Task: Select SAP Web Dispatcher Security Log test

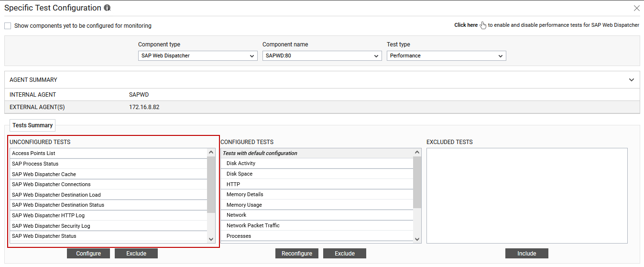Action: click(x=108, y=226)
